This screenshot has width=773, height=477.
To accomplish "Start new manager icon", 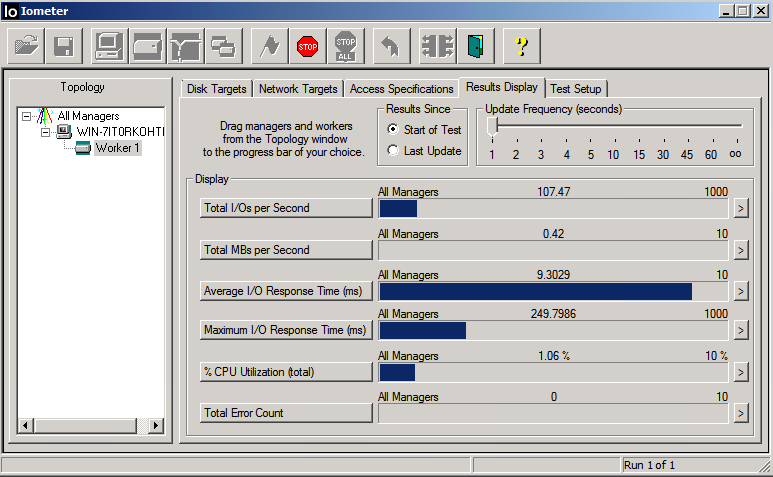I will pyautogui.click(x=109, y=46).
